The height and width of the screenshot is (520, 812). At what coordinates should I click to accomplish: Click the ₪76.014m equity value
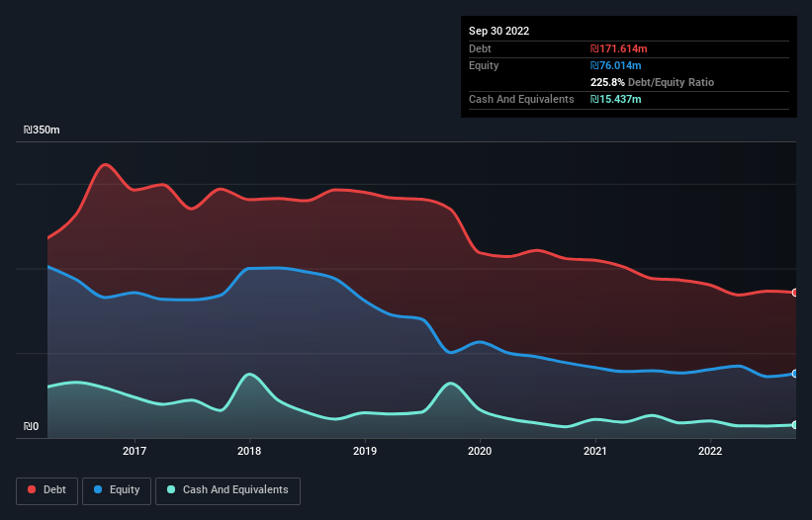click(616, 65)
